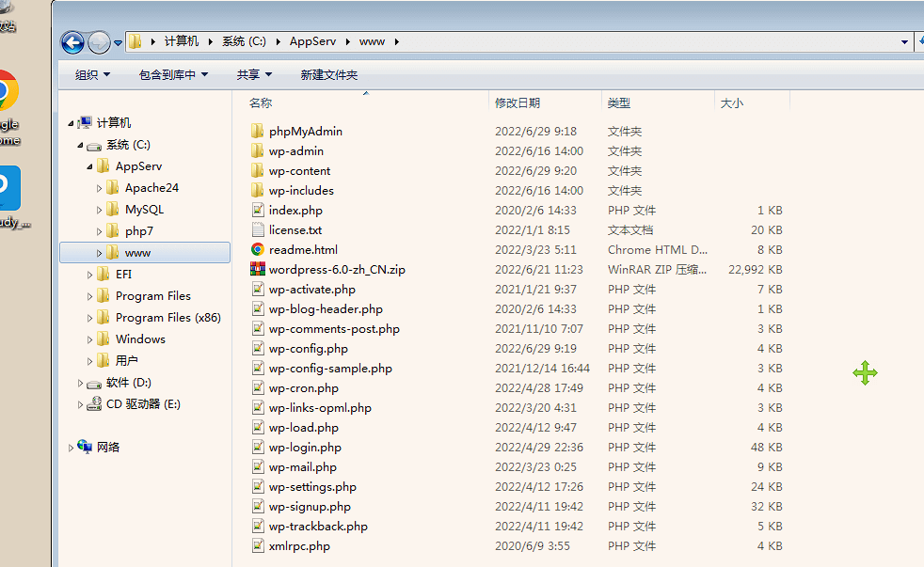Click the 22,992 KB size value
This screenshot has width=924, height=567.
point(756,269)
